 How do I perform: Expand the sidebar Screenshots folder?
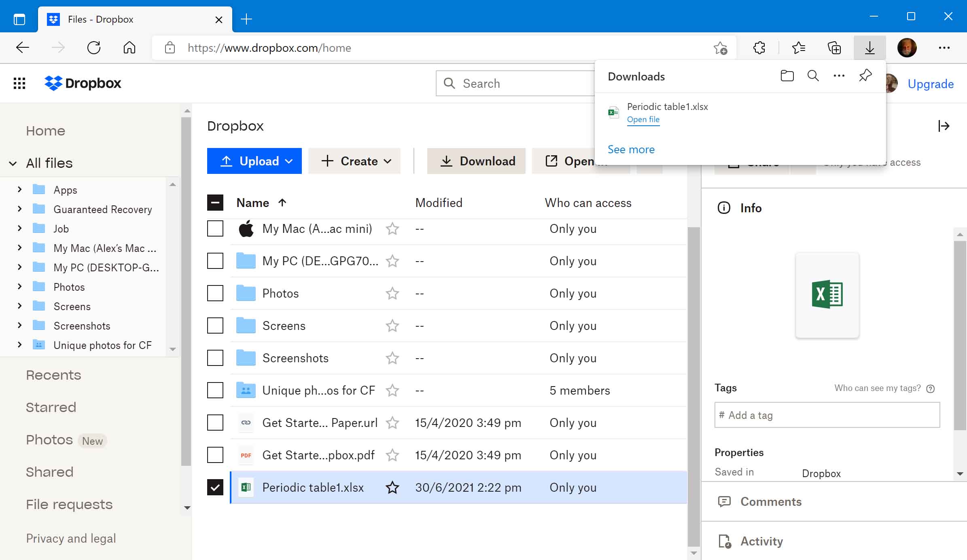tap(19, 325)
